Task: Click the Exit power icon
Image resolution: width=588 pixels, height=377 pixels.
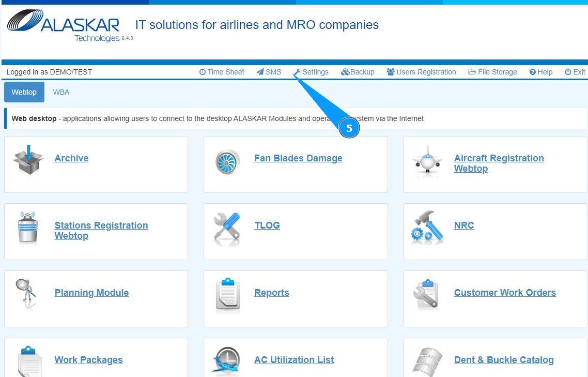Action: pos(568,72)
